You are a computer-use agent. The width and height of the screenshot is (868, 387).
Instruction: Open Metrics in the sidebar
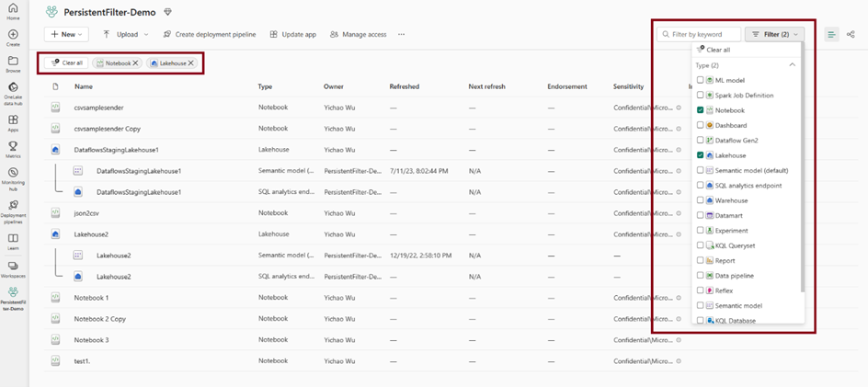pos(13,150)
